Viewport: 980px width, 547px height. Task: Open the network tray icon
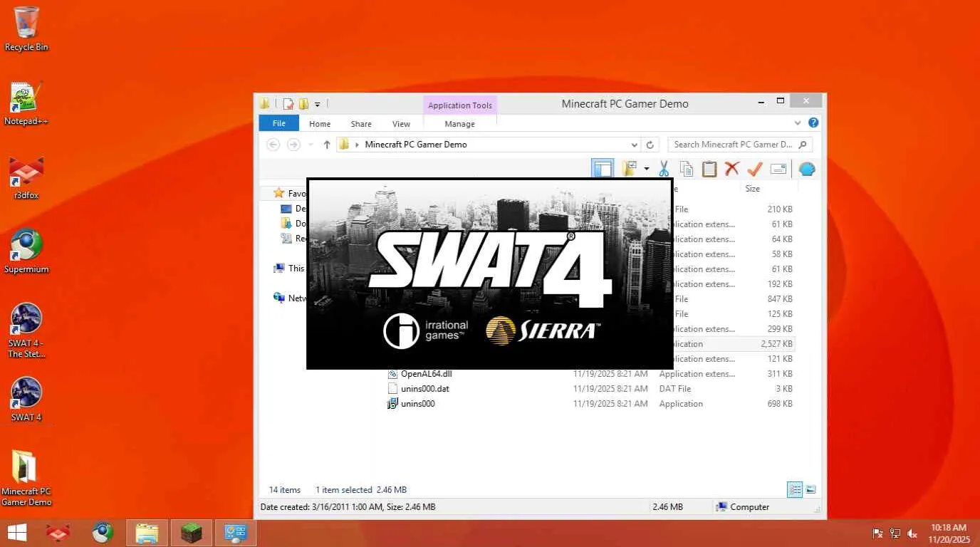895,533
